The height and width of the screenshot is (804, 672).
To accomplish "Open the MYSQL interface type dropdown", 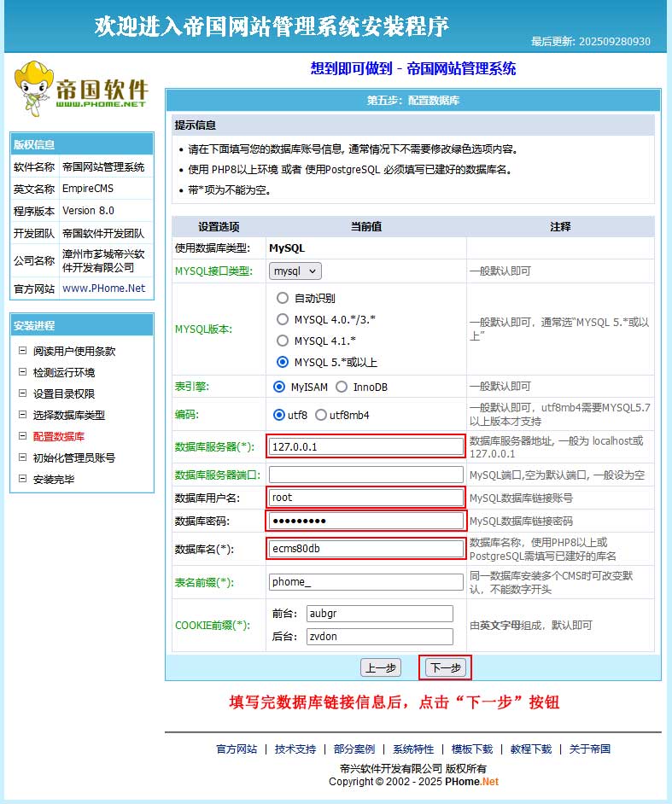I will tap(295, 271).
